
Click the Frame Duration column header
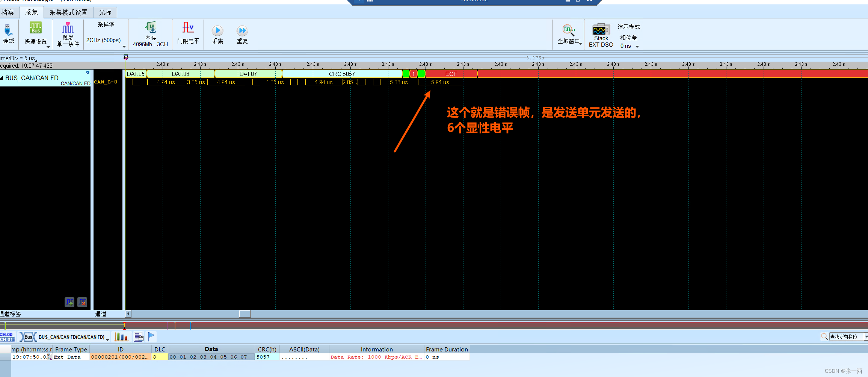(447, 349)
